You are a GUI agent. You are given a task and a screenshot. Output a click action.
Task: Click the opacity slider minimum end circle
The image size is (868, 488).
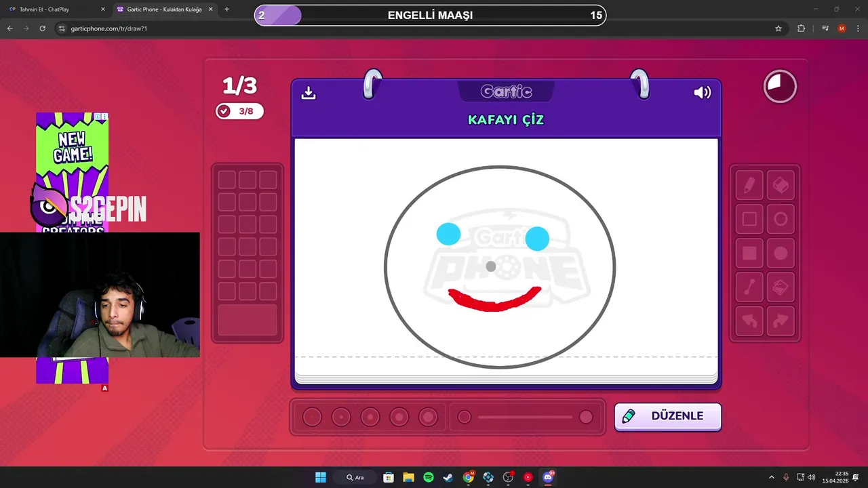pyautogui.click(x=465, y=417)
